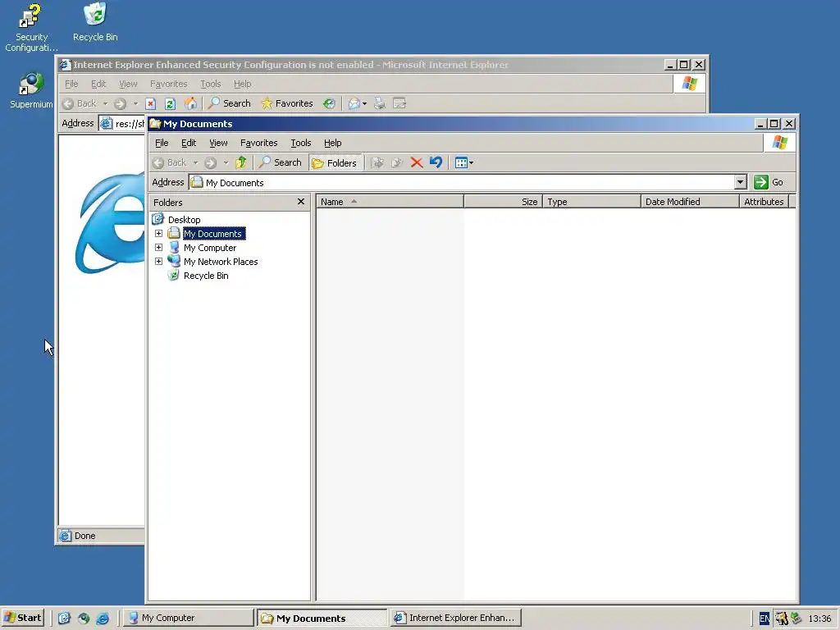Sort by the Size column header
Image resolution: width=840 pixels, height=630 pixels.
point(503,202)
